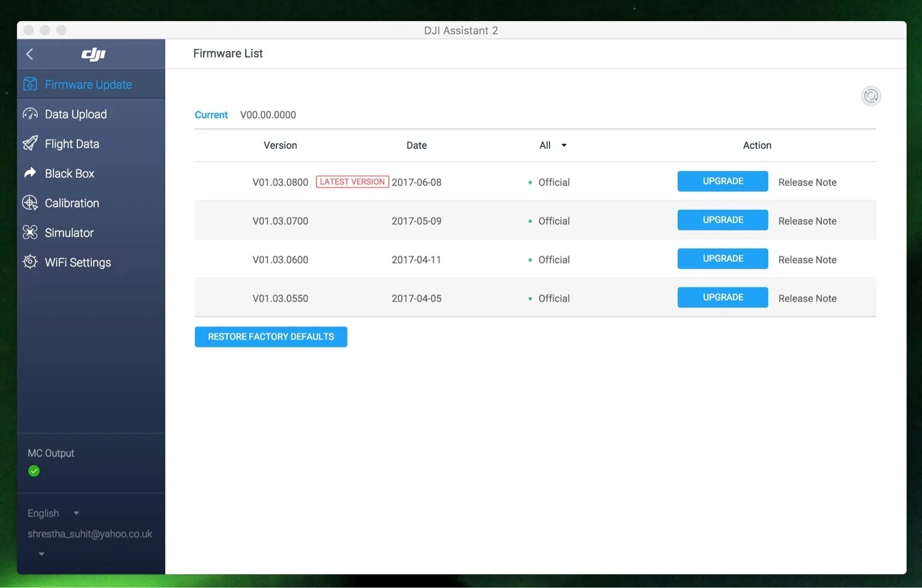
Task: Click the Data Upload gauge icon
Action: click(x=30, y=114)
